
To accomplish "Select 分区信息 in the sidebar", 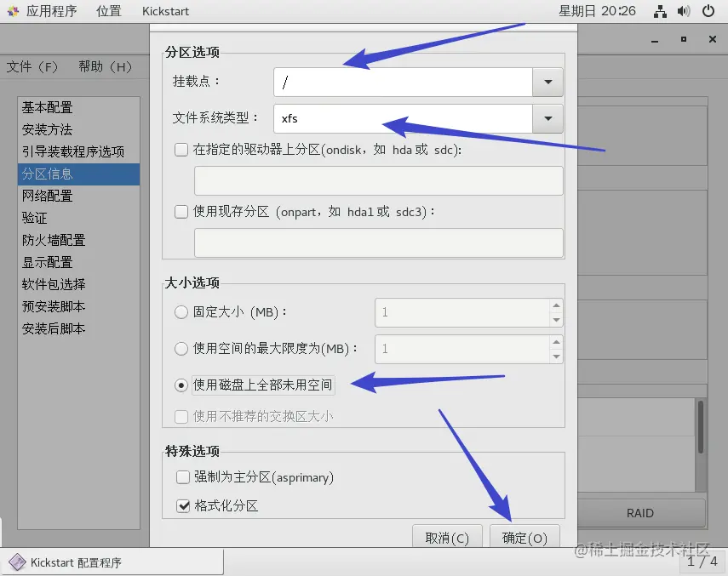I will 79,174.
